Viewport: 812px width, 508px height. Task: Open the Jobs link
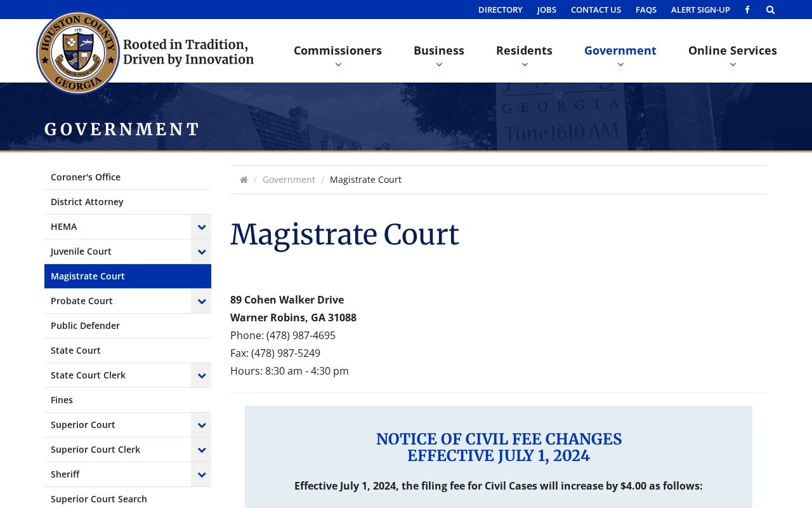coord(547,10)
